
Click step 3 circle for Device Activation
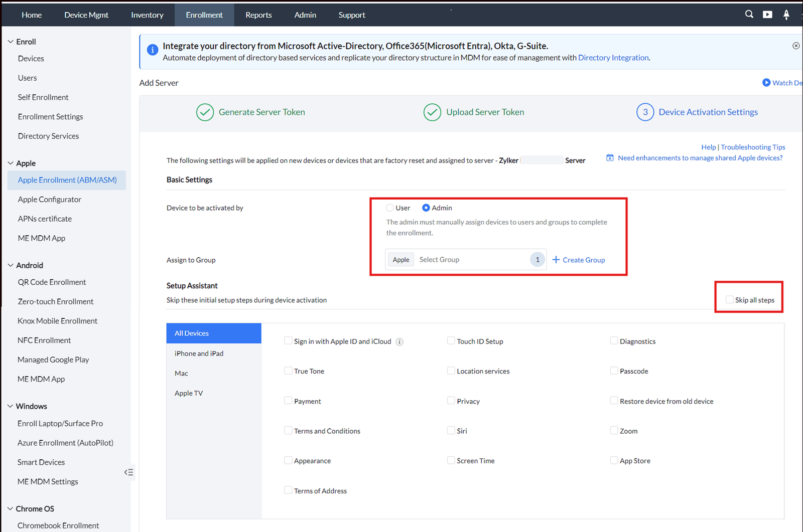click(645, 112)
